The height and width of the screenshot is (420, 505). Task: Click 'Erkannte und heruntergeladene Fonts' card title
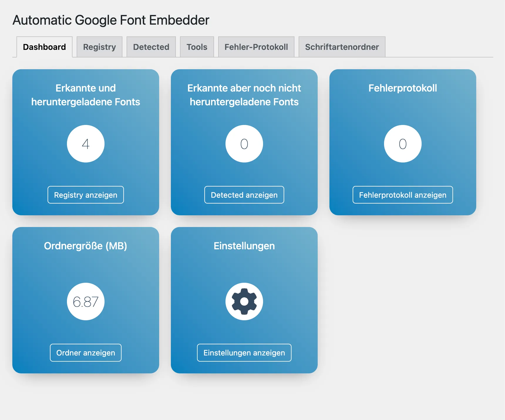86,95
